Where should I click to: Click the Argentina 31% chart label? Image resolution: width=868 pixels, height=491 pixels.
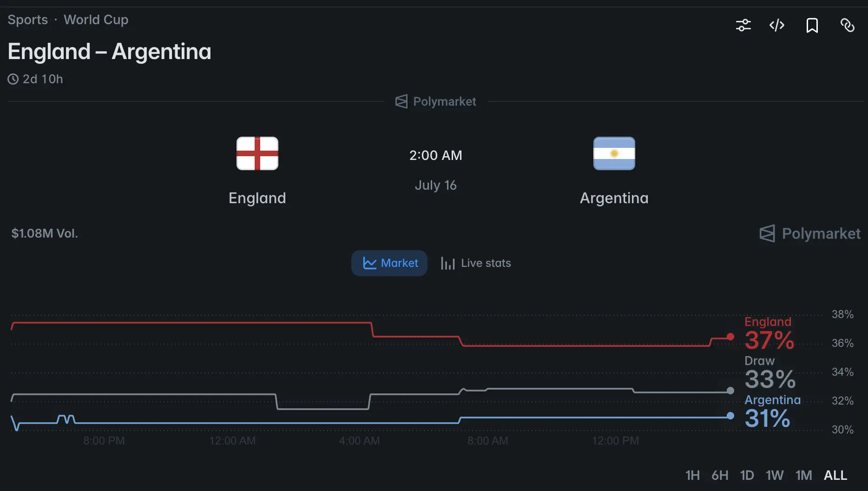point(773,411)
